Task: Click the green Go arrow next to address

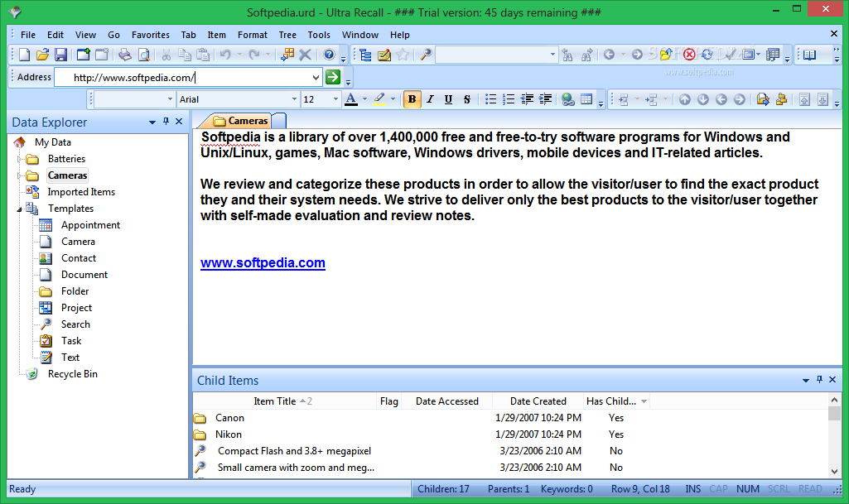Action: pos(333,77)
